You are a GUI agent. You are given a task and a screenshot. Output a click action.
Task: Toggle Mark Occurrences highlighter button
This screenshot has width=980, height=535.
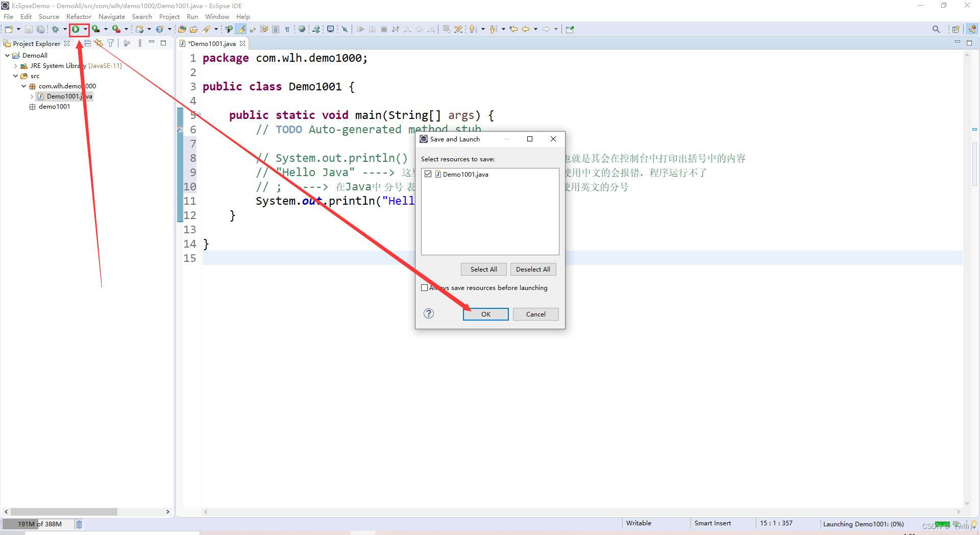[x=240, y=29]
